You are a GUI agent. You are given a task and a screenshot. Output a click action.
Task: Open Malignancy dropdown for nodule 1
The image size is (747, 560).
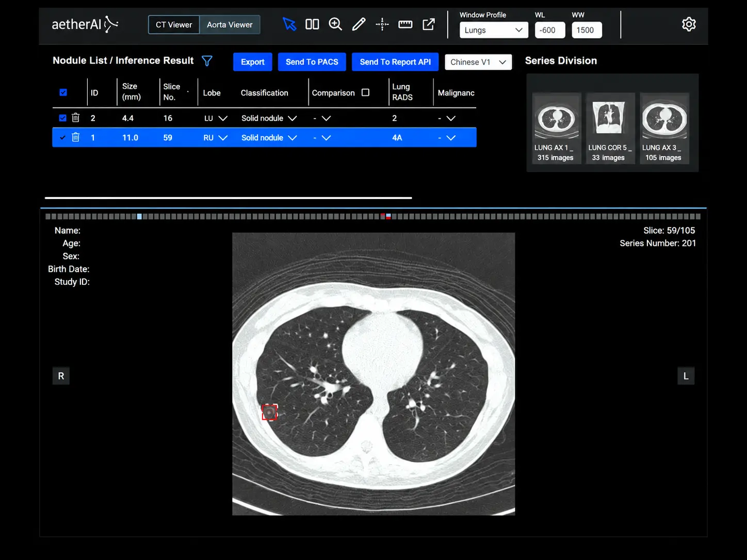tap(451, 138)
